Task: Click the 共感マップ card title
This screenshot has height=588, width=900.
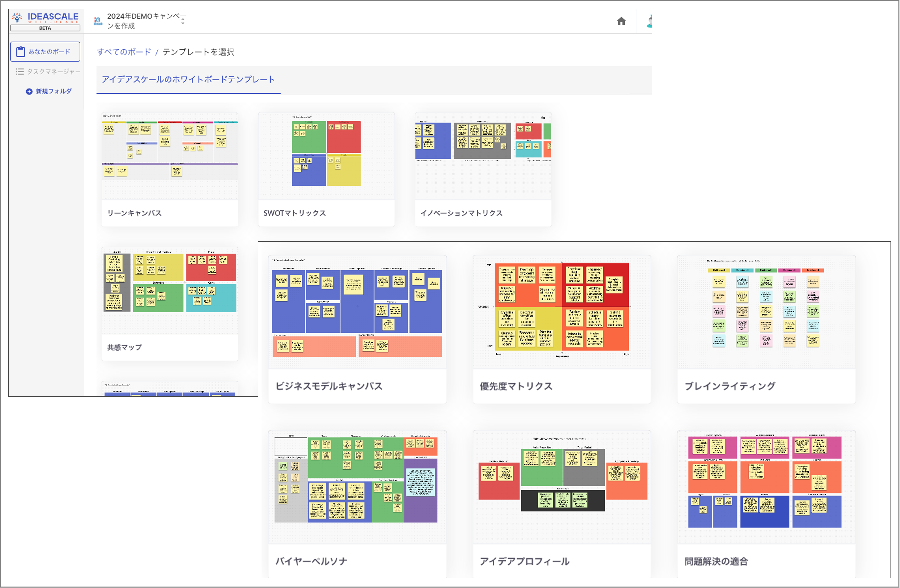Action: [124, 348]
